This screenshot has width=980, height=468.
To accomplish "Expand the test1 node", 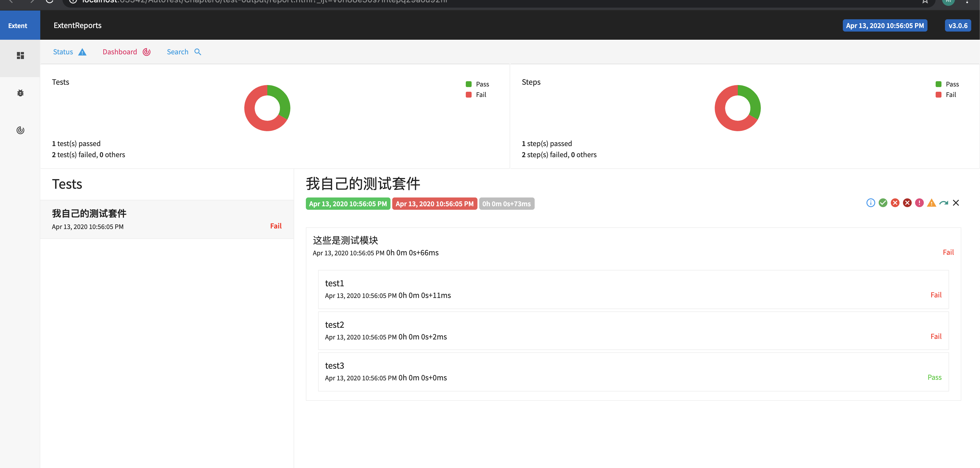I will pos(633,290).
